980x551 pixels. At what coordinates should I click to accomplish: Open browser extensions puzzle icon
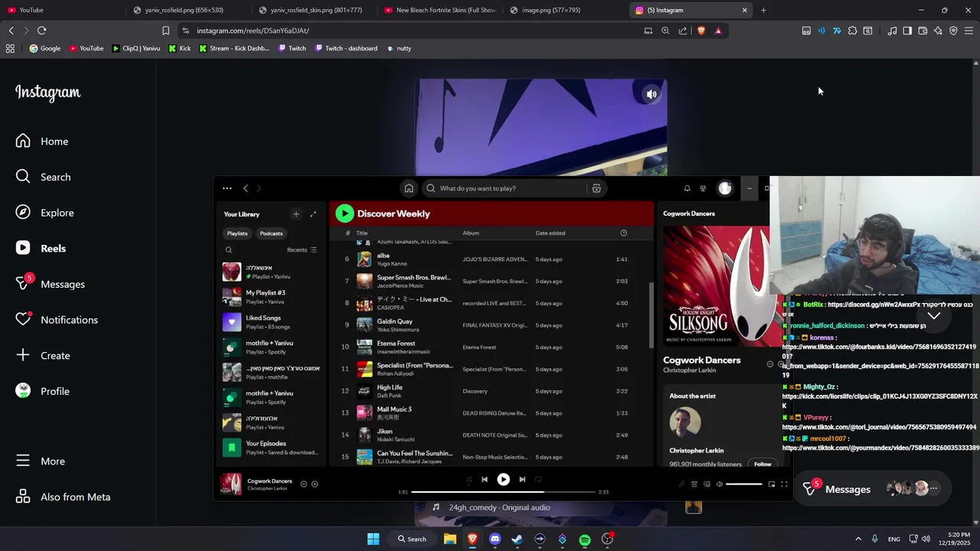click(852, 31)
